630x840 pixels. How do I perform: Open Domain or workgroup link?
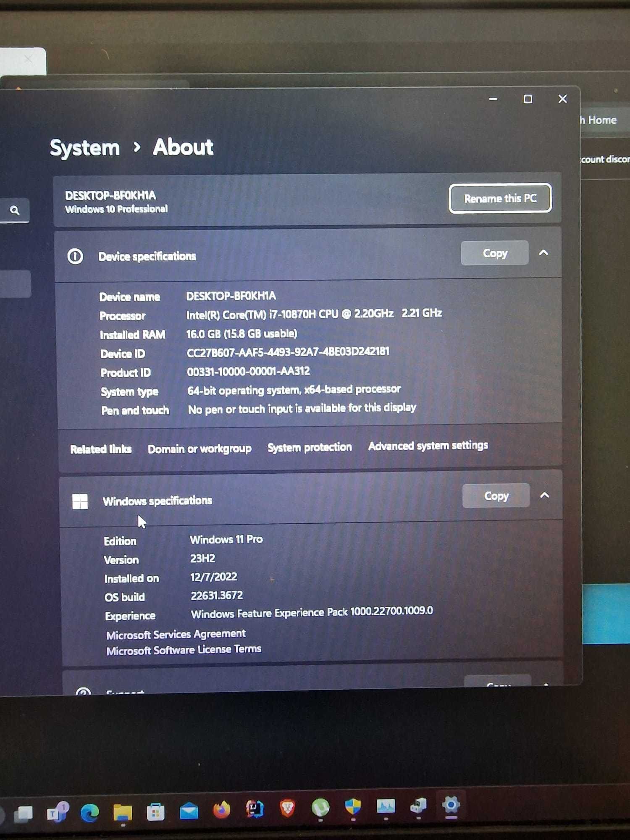pos(199,449)
